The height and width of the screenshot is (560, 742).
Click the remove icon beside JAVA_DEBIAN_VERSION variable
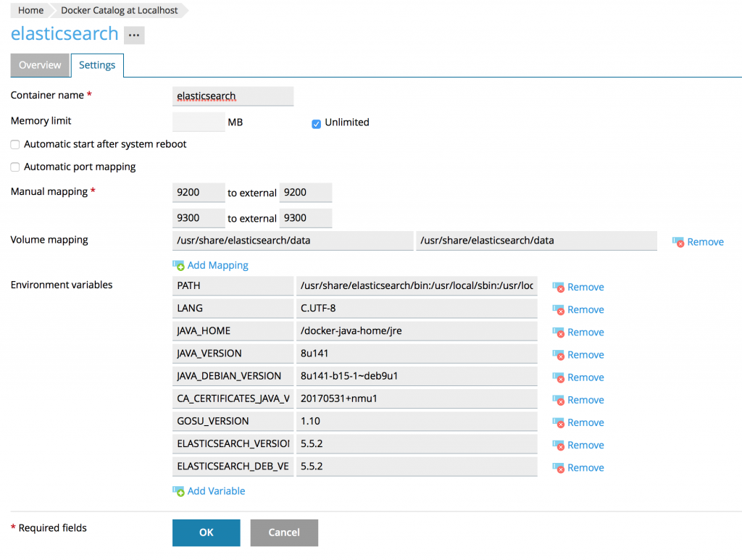(x=559, y=377)
